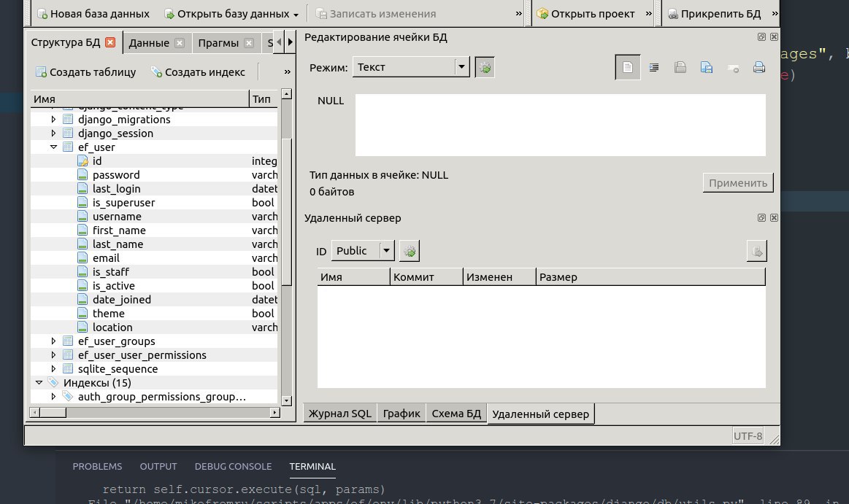Open the График bottom tab
849x504 pixels.
pyautogui.click(x=402, y=414)
